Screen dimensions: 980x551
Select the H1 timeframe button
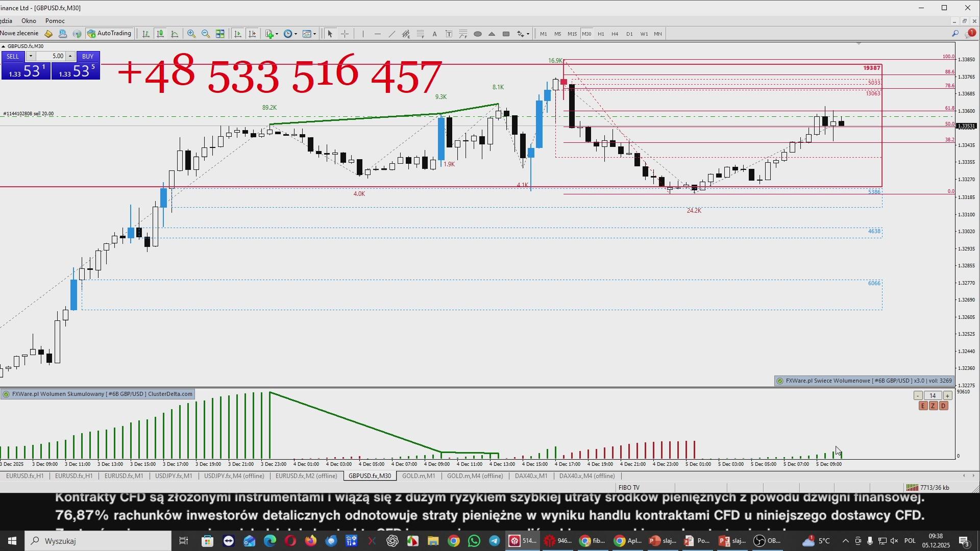(601, 34)
